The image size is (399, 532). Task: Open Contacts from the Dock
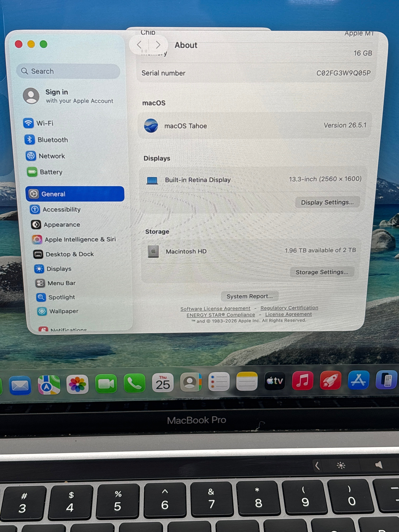pyautogui.click(x=191, y=382)
